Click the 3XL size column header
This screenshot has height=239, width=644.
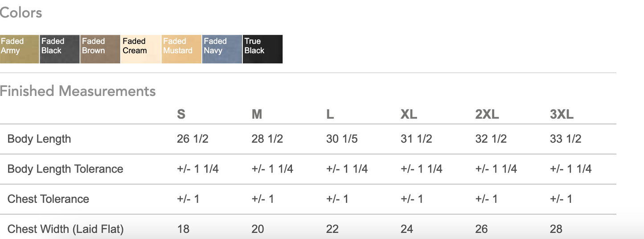pyautogui.click(x=562, y=114)
